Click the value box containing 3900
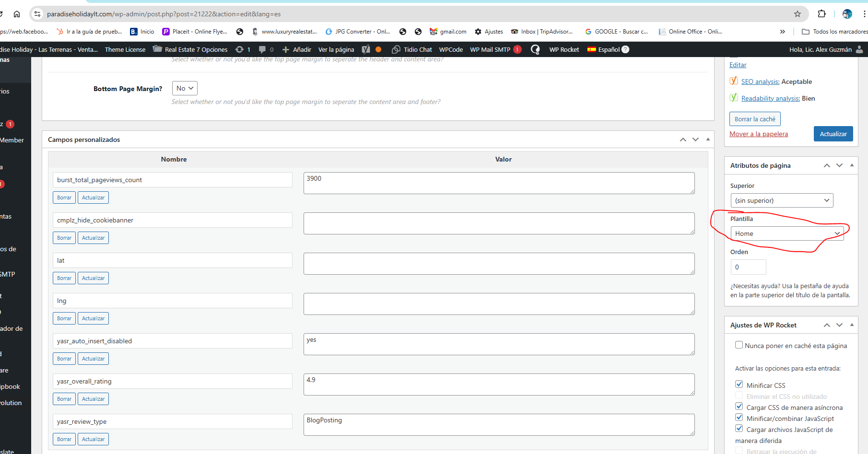The image size is (868, 454). [x=499, y=183]
